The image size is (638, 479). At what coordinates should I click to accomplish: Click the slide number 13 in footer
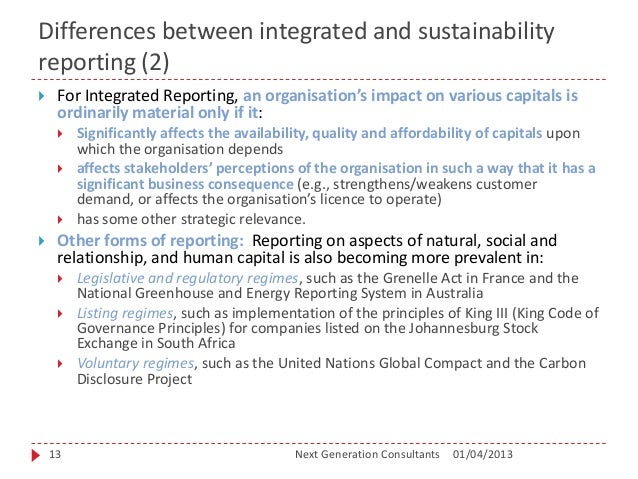click(55, 454)
